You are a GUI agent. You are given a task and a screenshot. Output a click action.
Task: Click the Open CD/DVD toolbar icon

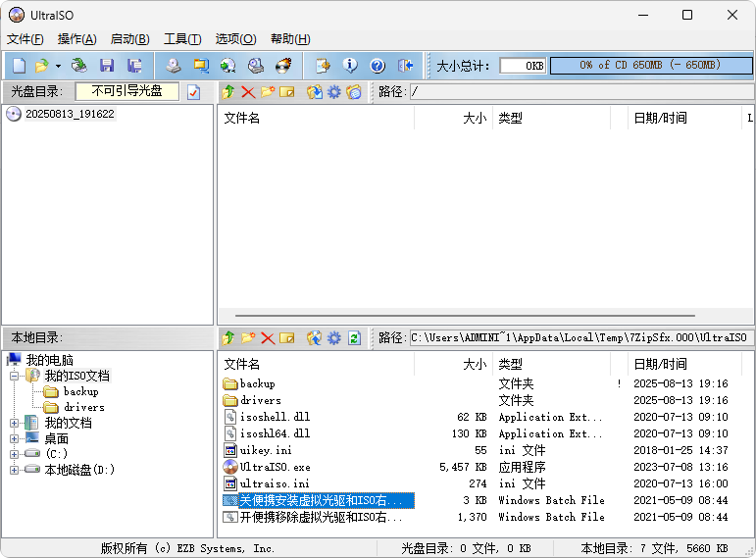(79, 66)
